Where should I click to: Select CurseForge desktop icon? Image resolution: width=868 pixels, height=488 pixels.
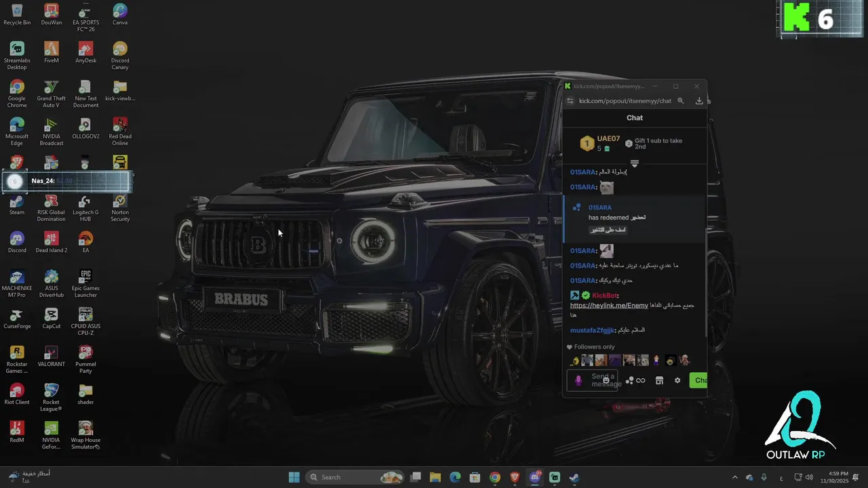tap(17, 318)
